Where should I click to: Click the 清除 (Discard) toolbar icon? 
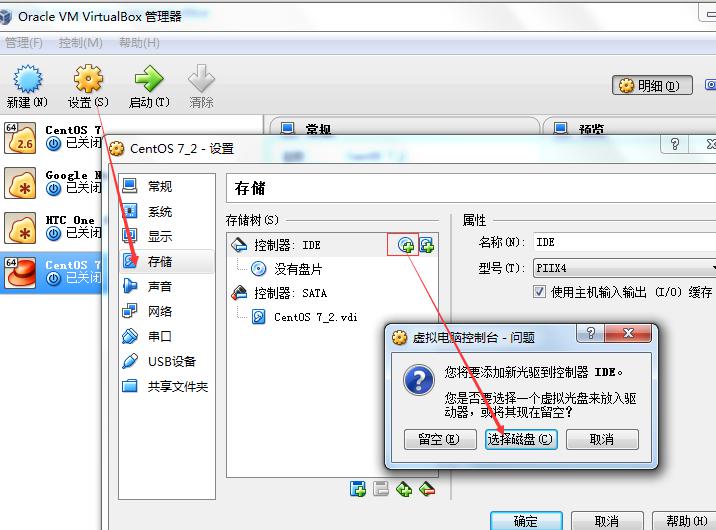201,86
